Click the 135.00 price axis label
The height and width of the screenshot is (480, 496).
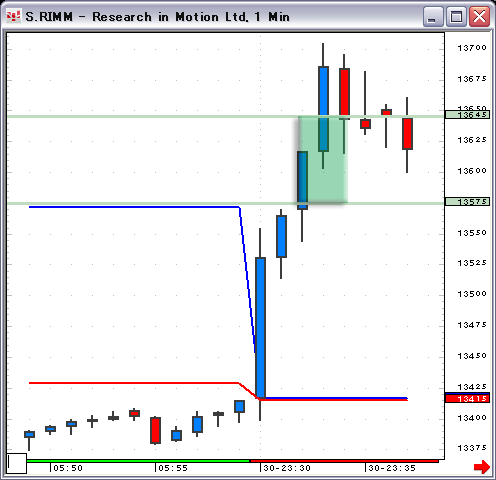[x=472, y=294]
